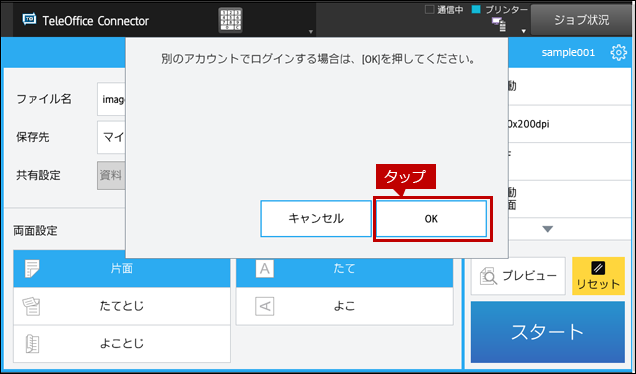Select たて portrait orientation
The height and width of the screenshot is (374, 636).
(x=344, y=269)
